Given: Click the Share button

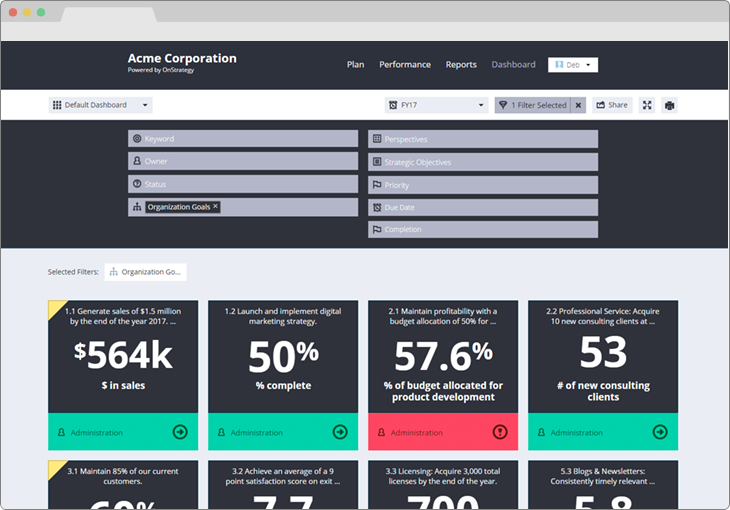Looking at the screenshot, I should coord(612,105).
